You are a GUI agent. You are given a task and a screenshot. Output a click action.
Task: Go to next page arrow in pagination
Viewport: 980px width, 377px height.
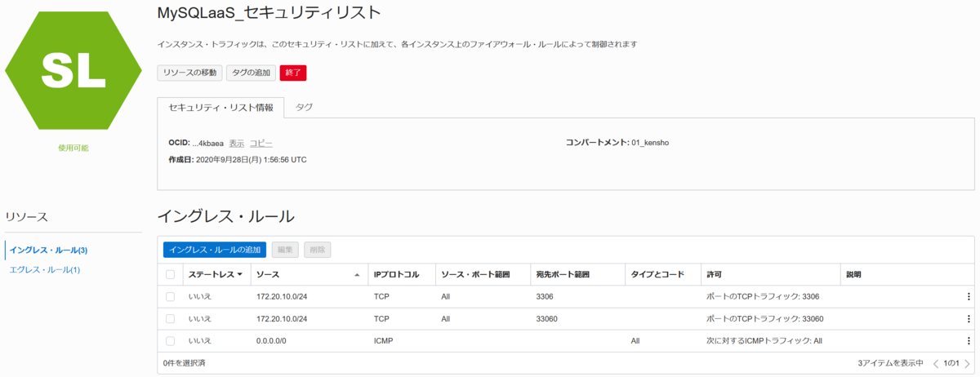pos(967,362)
